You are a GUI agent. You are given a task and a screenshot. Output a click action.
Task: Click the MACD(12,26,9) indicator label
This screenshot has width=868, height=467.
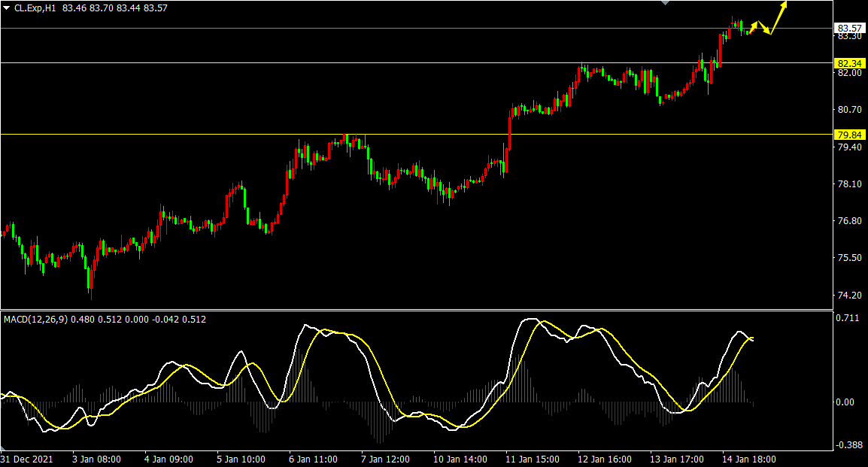(35, 320)
